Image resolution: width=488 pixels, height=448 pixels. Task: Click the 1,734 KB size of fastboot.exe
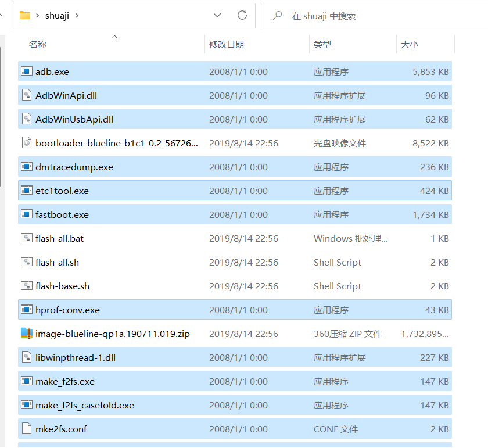coord(430,215)
